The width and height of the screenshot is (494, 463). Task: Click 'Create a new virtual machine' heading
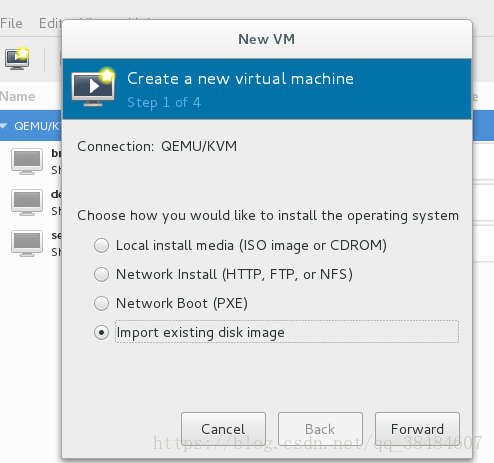click(240, 79)
